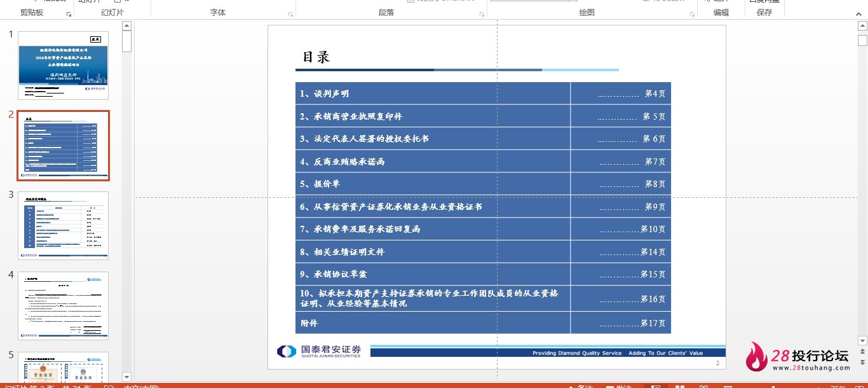Click the 目录 slide title
This screenshot has width=868, height=388.
[316, 57]
